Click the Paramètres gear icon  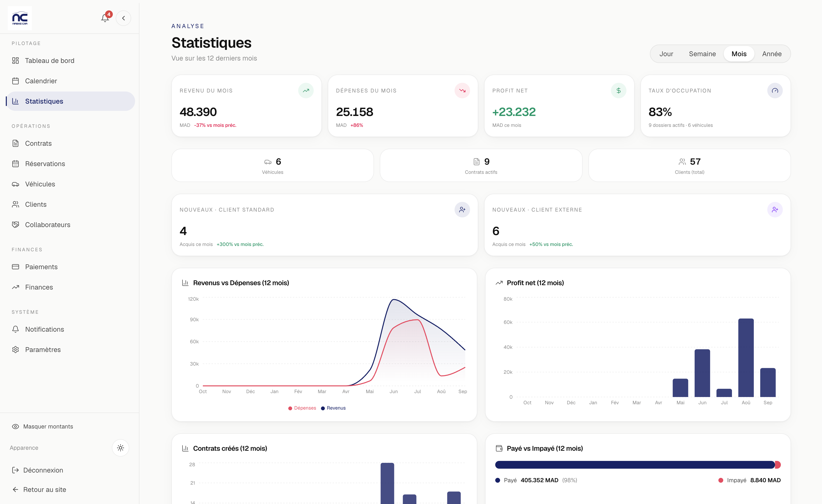[x=15, y=350]
